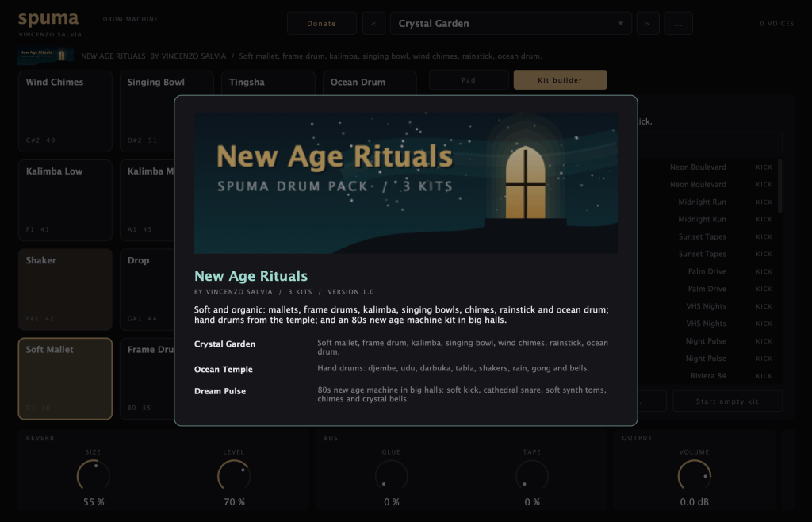Click the New Age Rituals banner image
812x522 pixels.
coord(405,182)
